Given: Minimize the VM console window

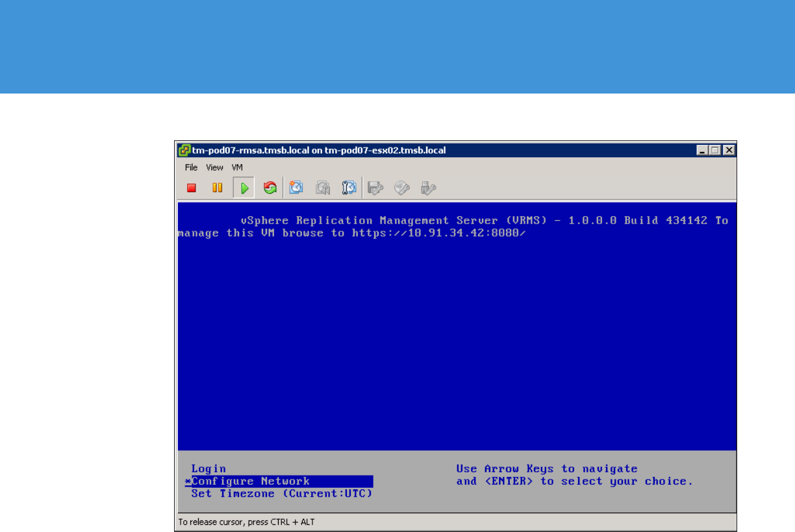Looking at the screenshot, I should pyautogui.click(x=703, y=150).
